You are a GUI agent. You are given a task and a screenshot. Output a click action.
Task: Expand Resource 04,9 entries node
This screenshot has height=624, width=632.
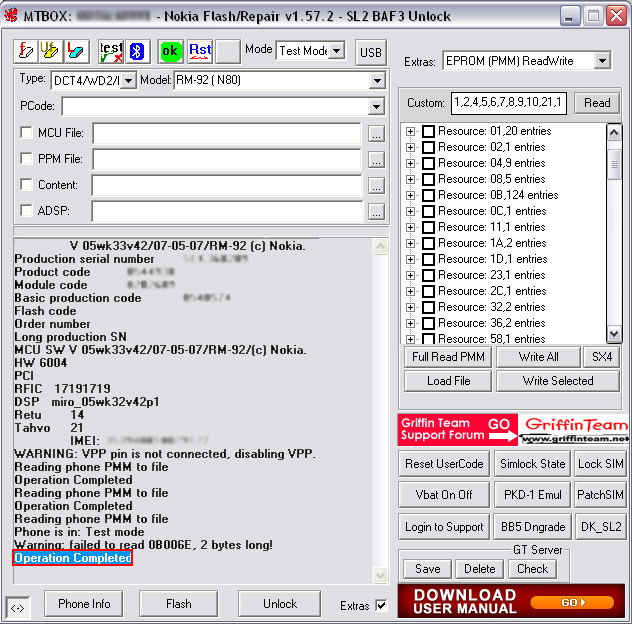coord(410,163)
